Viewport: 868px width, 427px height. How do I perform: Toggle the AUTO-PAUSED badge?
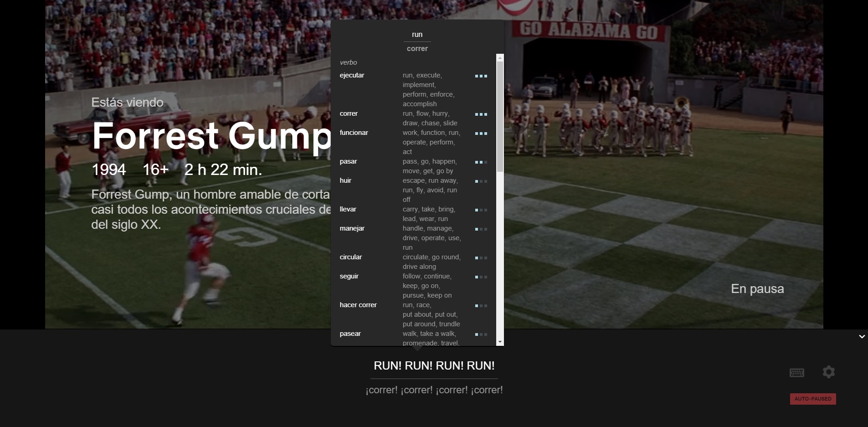812,399
